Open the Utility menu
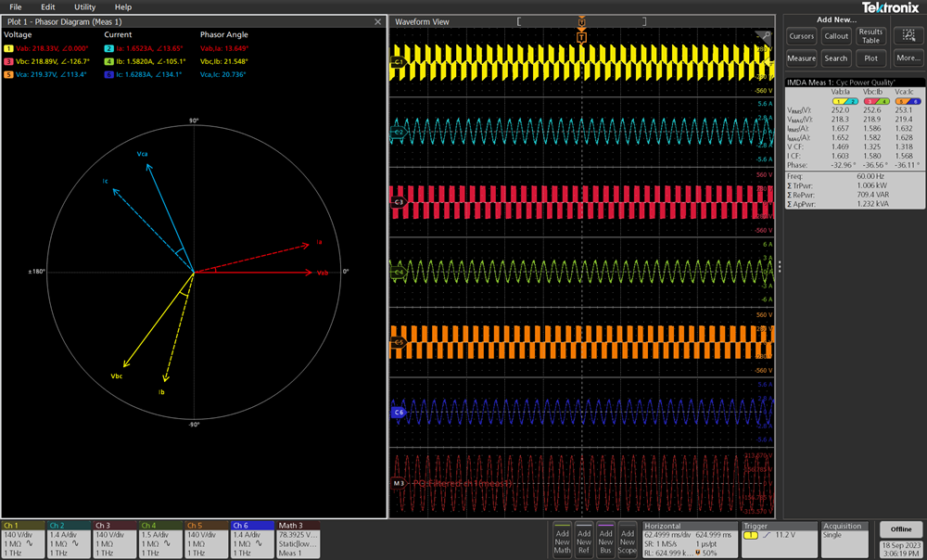The width and height of the screenshot is (927, 560). (84, 6)
